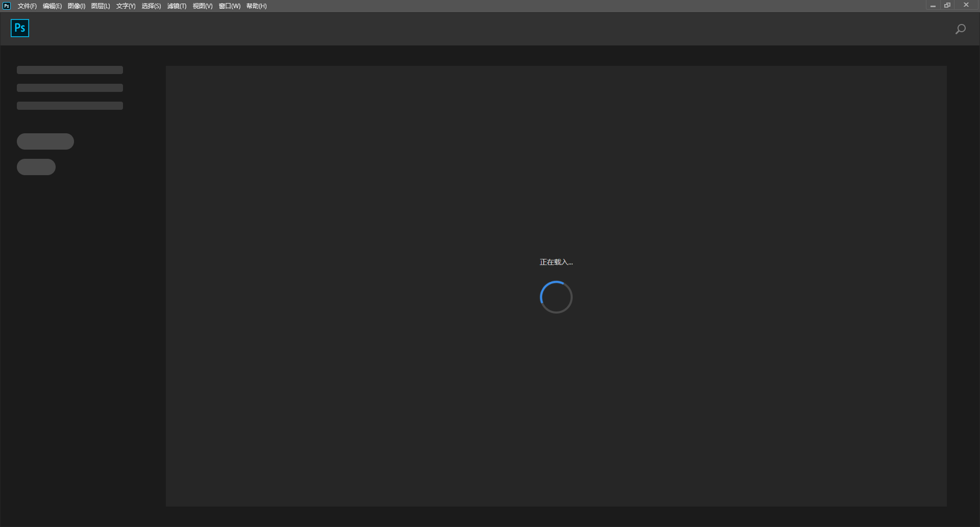This screenshot has width=980, height=527.
Task: Click the smaller pill-shaped placeholder button
Action: click(x=36, y=167)
